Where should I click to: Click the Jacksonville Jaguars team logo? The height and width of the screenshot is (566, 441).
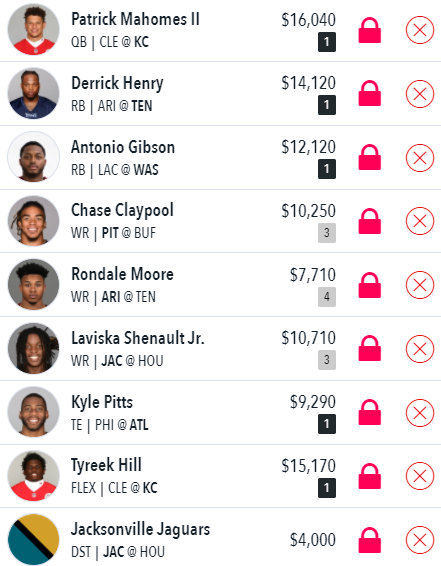pos(34,540)
